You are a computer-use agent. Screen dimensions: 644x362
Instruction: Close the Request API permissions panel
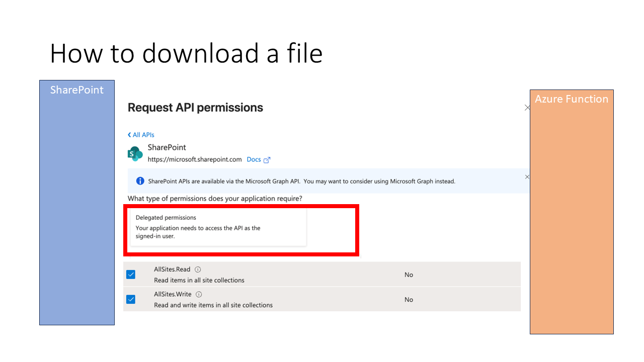(527, 108)
